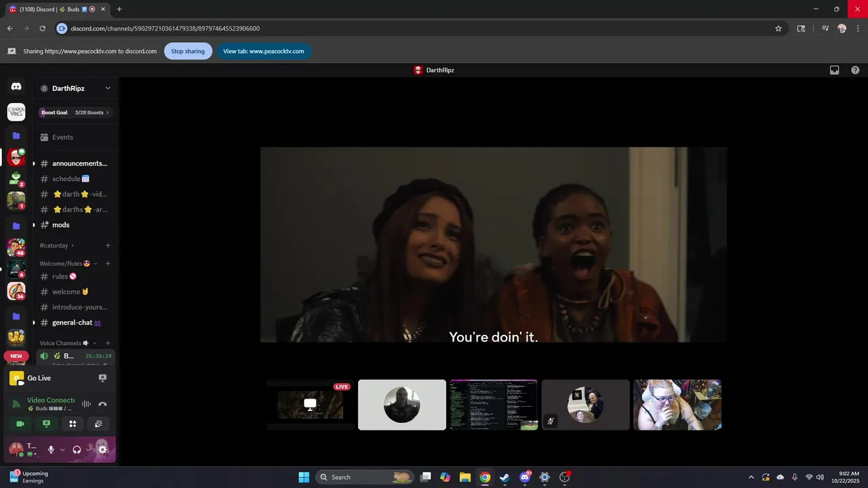868x488 pixels.
Task: Select the LIVE stream thumbnail
Action: pos(310,405)
